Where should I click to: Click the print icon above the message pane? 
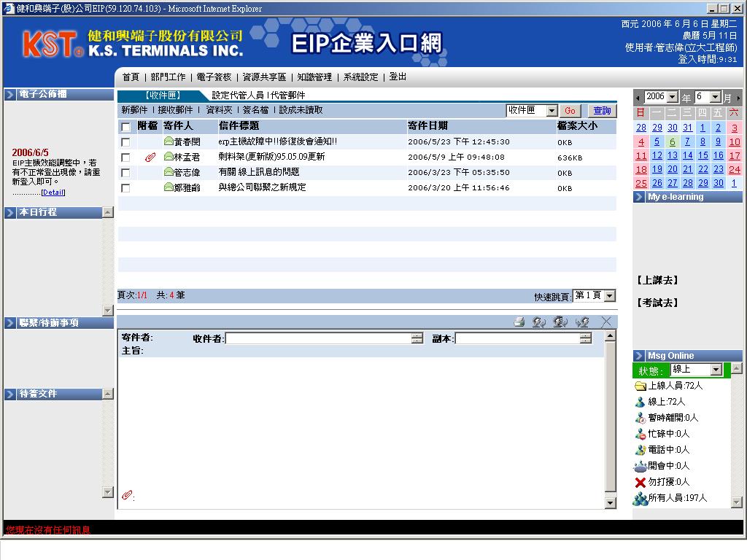[x=519, y=322]
